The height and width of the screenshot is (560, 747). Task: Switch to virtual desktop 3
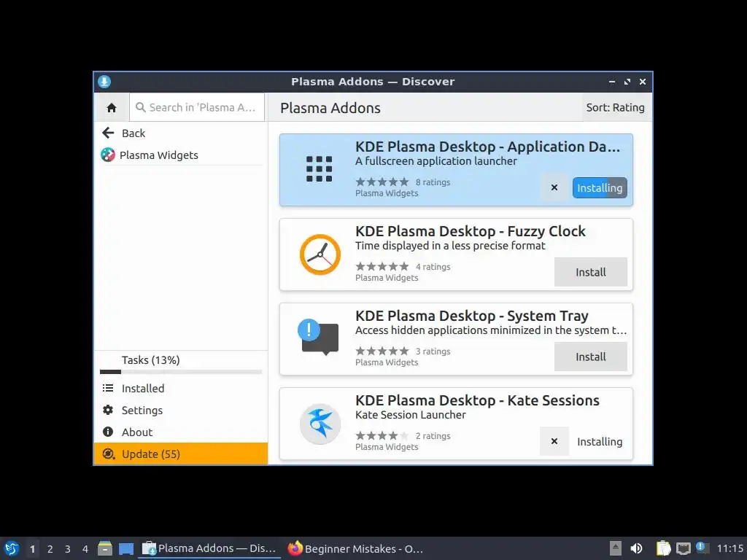click(68, 549)
